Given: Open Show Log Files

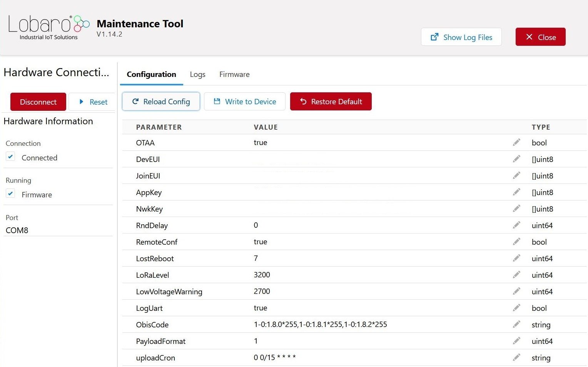Looking at the screenshot, I should click(461, 37).
